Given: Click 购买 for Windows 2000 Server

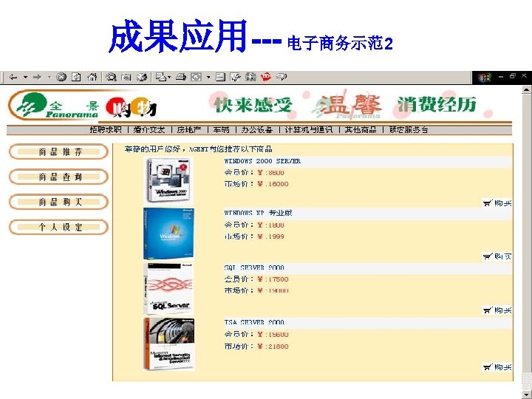Looking at the screenshot, I should (497, 203).
